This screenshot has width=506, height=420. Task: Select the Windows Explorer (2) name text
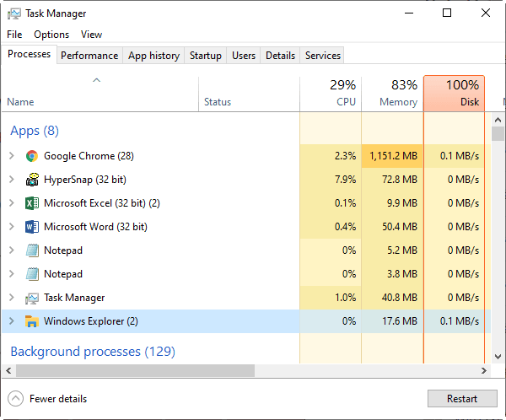click(x=91, y=321)
